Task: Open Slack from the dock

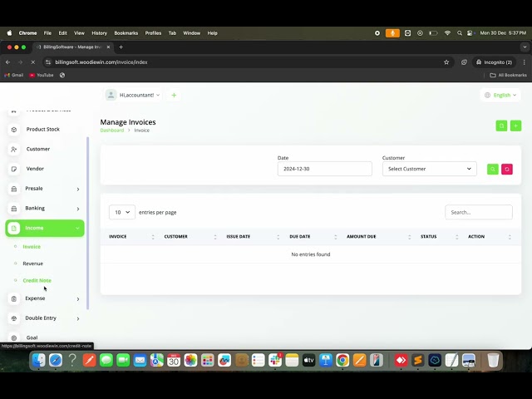Action: 275,360
